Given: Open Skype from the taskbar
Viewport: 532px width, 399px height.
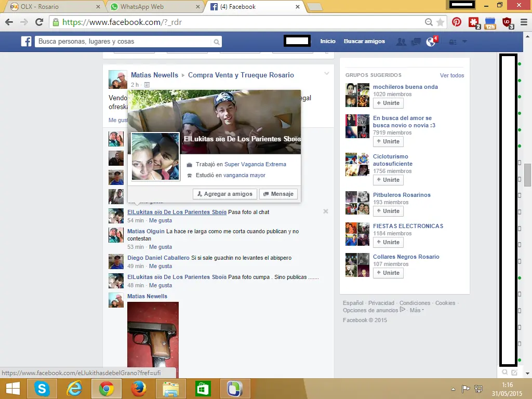Looking at the screenshot, I should (42, 389).
